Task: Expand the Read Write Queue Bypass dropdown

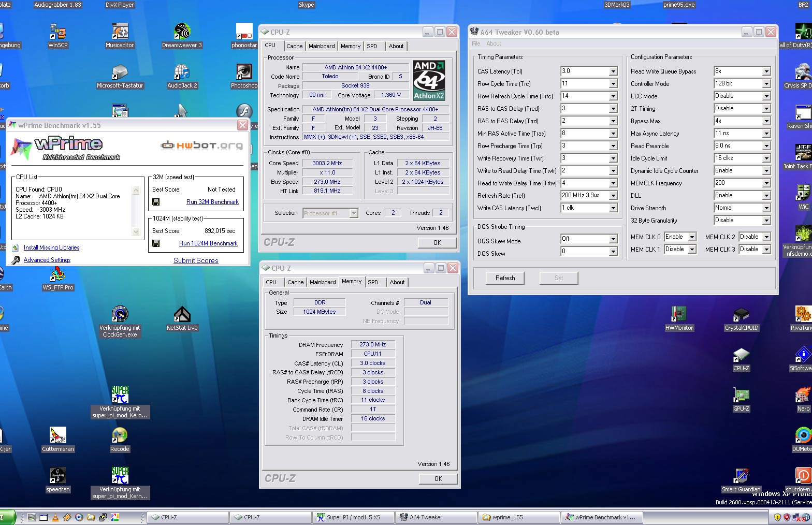Action: (766, 71)
